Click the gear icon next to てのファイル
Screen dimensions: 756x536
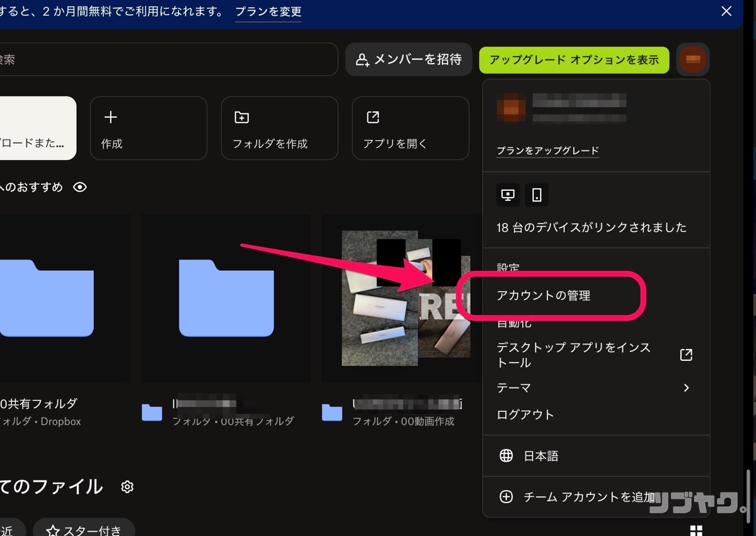127,487
